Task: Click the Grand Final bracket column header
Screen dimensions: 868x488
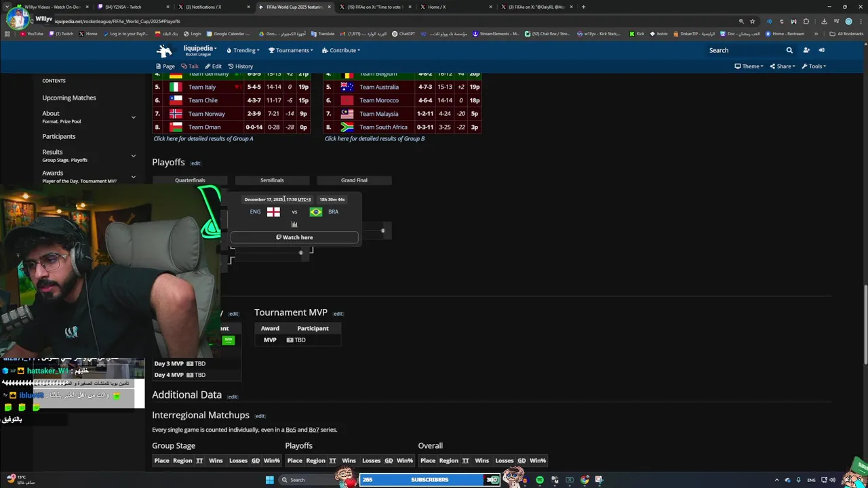Action: [354, 180]
